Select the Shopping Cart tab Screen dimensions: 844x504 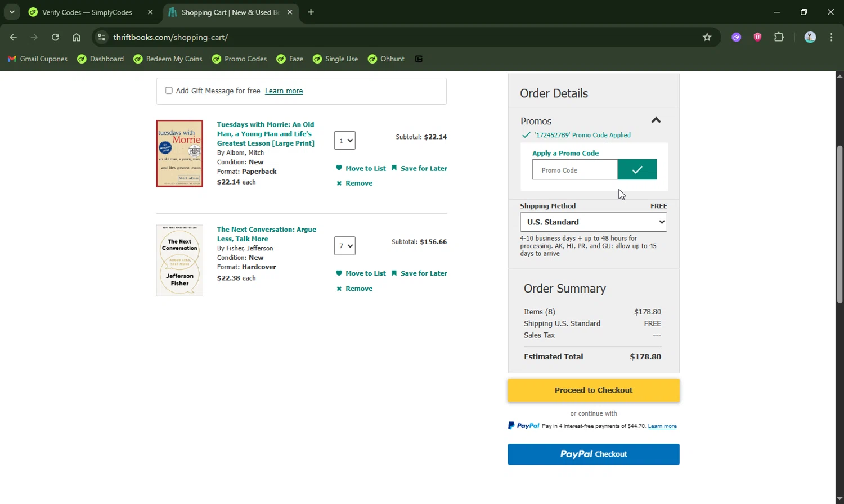230,12
